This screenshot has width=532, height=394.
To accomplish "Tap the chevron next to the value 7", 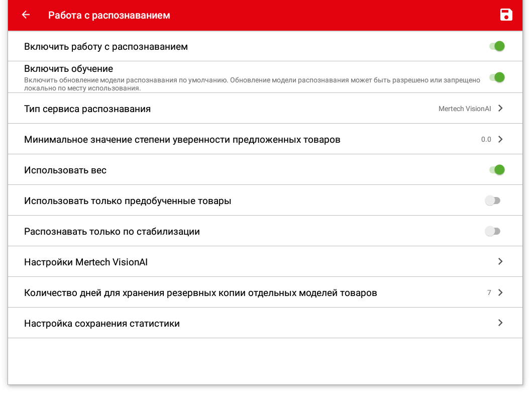I will coord(500,292).
